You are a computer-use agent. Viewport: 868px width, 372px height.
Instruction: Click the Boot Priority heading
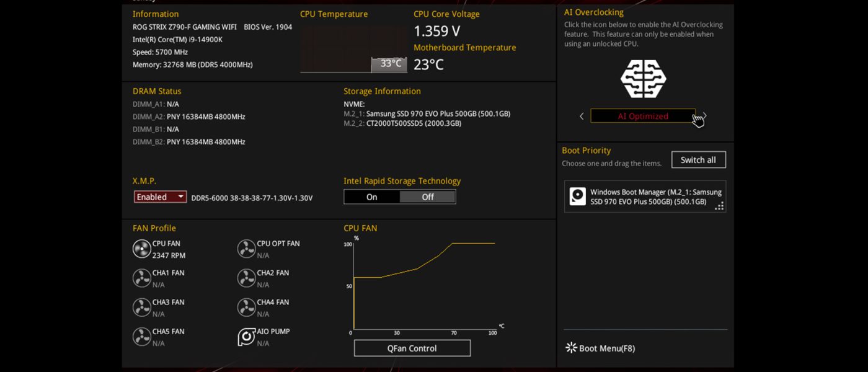pyautogui.click(x=587, y=151)
